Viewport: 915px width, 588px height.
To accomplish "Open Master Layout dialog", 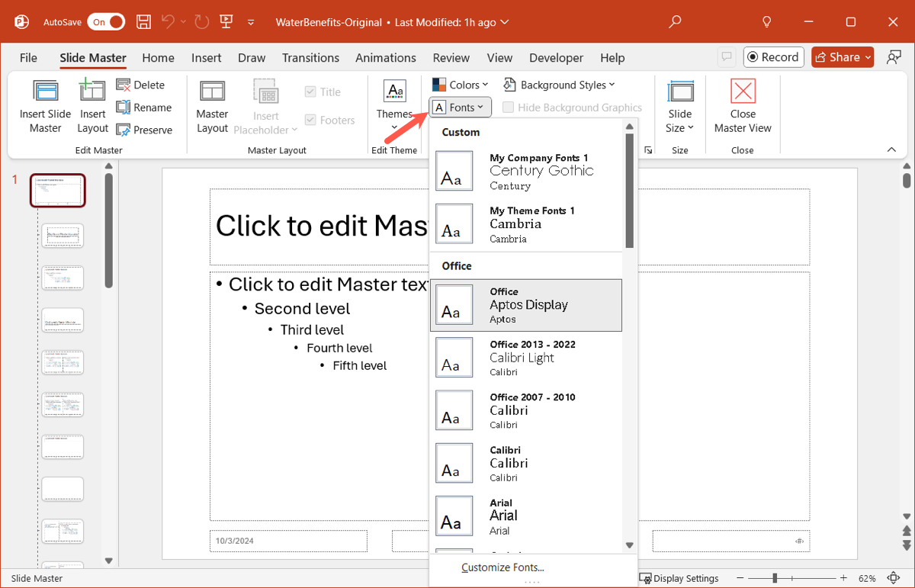I will 212,106.
